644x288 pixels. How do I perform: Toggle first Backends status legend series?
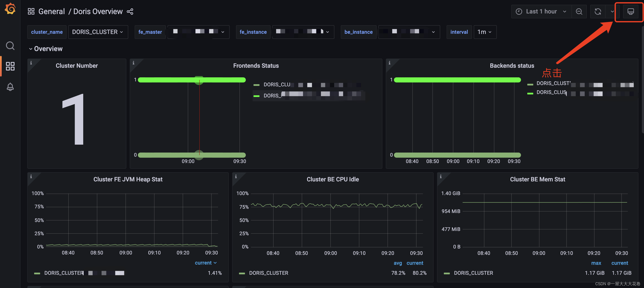tap(585, 83)
